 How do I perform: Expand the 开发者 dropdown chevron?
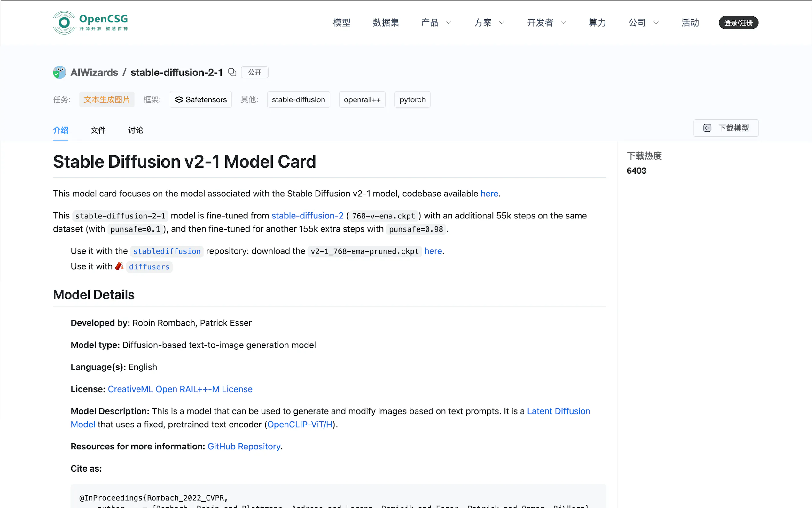[x=563, y=23]
